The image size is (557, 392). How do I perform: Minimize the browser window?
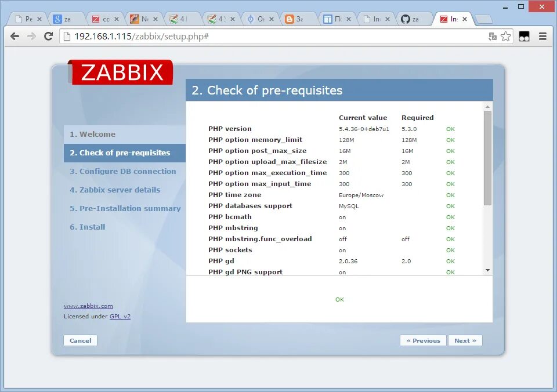point(505,6)
